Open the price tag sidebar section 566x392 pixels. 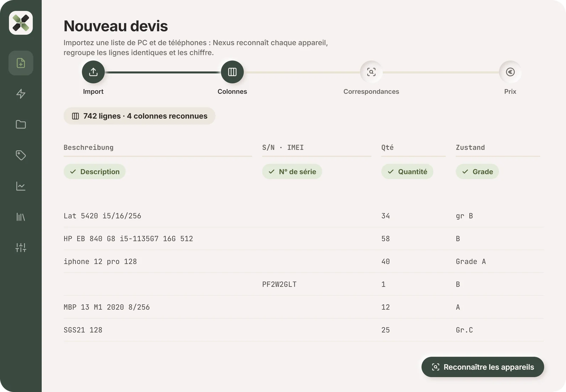coord(21,155)
